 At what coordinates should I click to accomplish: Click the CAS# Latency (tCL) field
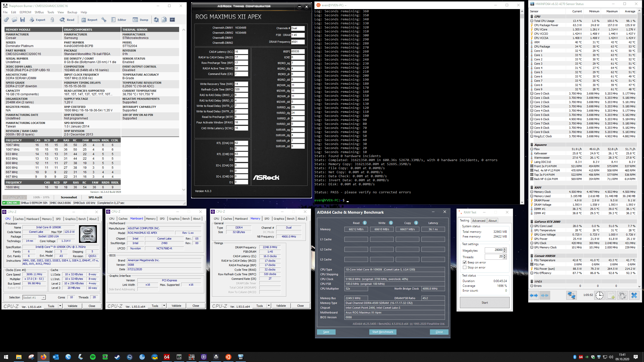[x=241, y=52]
